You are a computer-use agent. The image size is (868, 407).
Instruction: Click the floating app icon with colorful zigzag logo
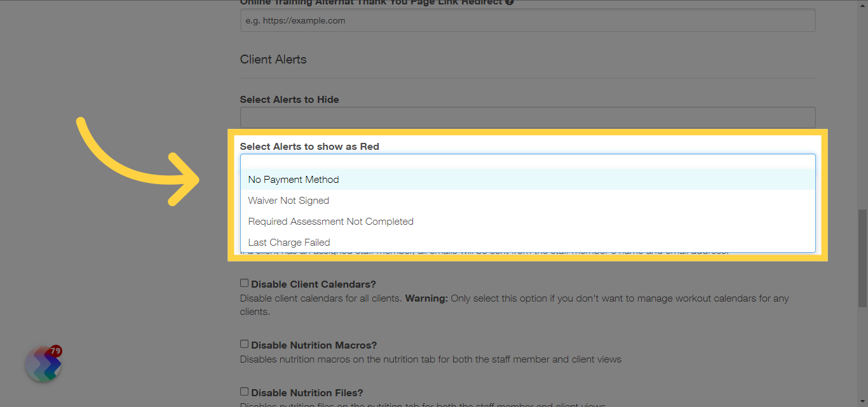(x=42, y=364)
